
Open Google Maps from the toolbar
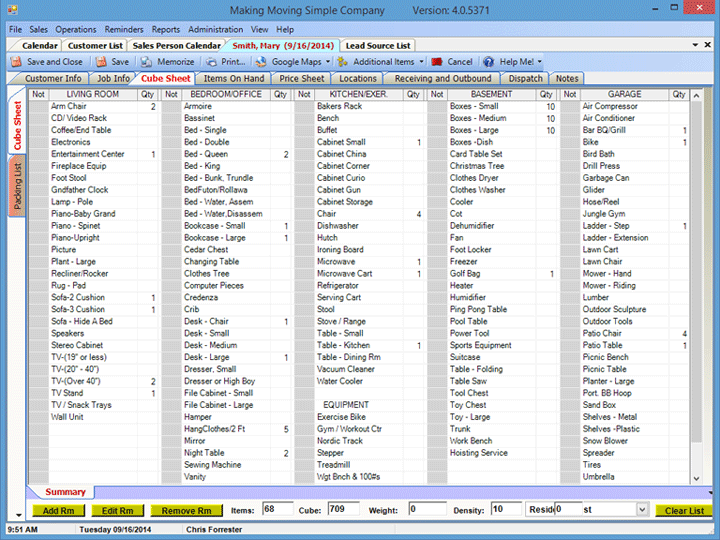[x=263, y=62]
